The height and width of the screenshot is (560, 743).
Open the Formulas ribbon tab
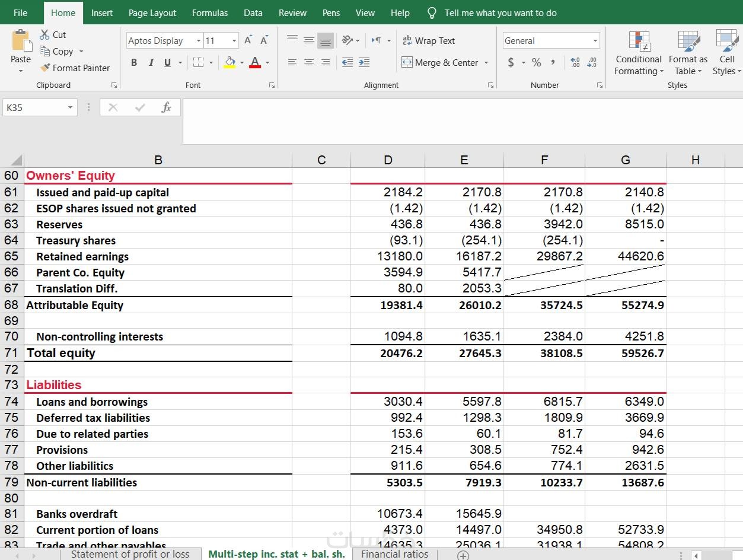click(x=209, y=12)
